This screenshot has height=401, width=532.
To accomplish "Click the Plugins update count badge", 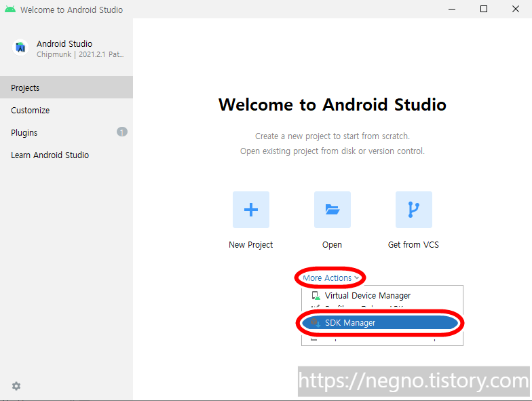I will [x=122, y=132].
